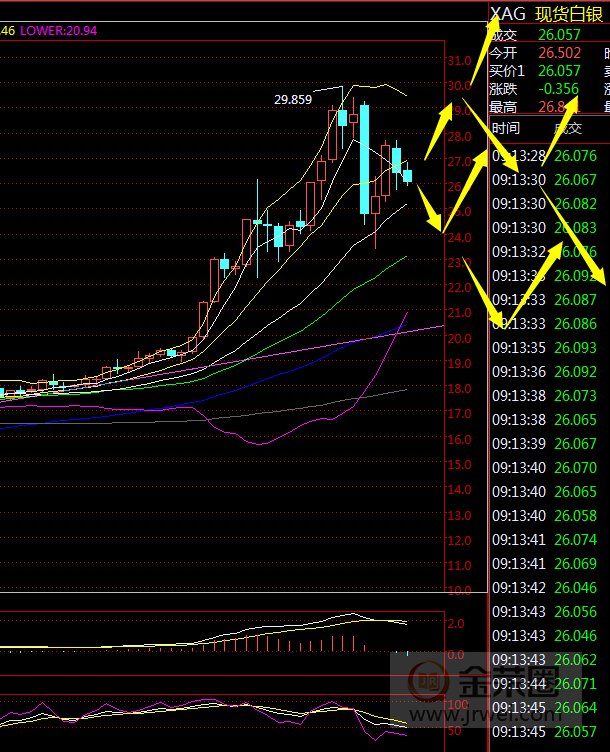Screen dimensions: 610x752
Task: Select tick price 26.093
Action: click(x=575, y=348)
